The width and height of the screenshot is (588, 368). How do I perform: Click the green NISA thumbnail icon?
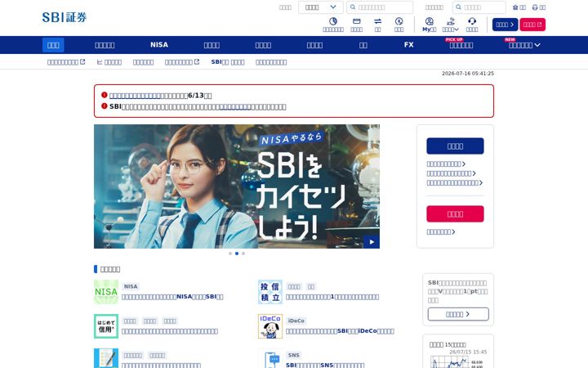106,292
